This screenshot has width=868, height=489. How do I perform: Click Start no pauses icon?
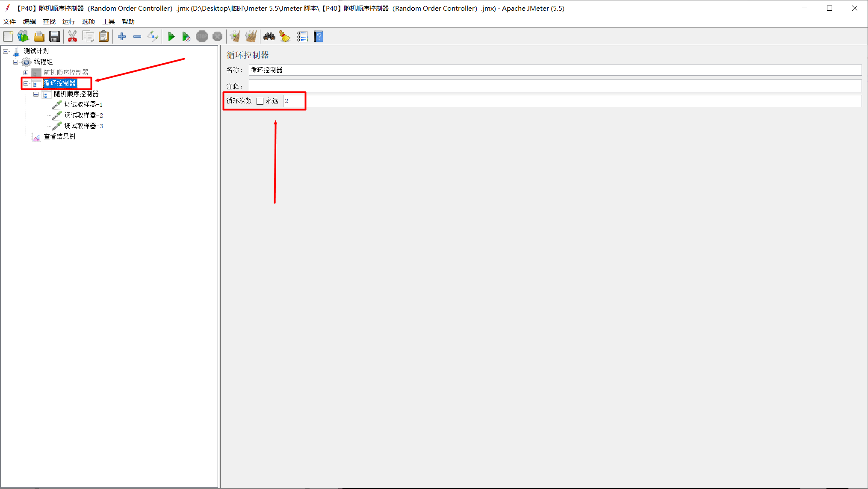tap(186, 37)
